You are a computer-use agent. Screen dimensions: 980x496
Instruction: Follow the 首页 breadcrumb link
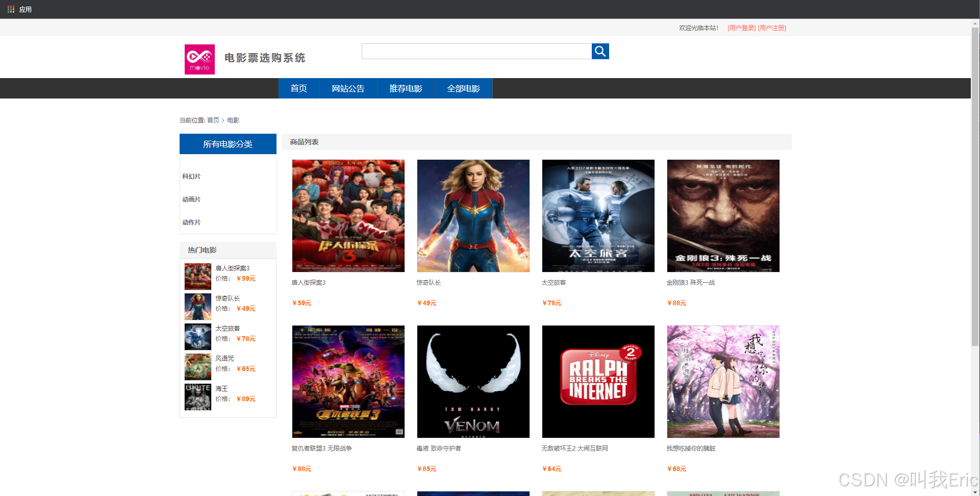tap(213, 120)
